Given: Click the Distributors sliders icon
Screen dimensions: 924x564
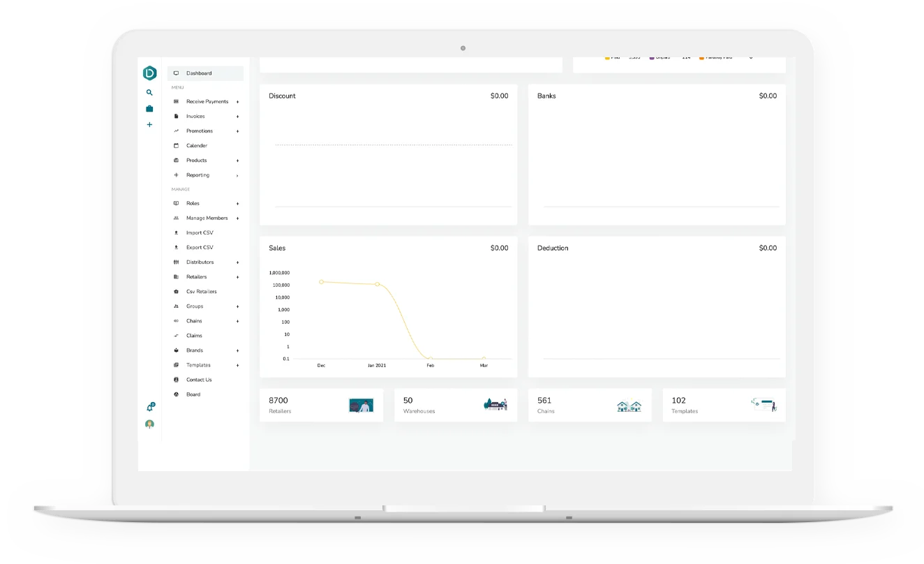Looking at the screenshot, I should click(x=176, y=262).
